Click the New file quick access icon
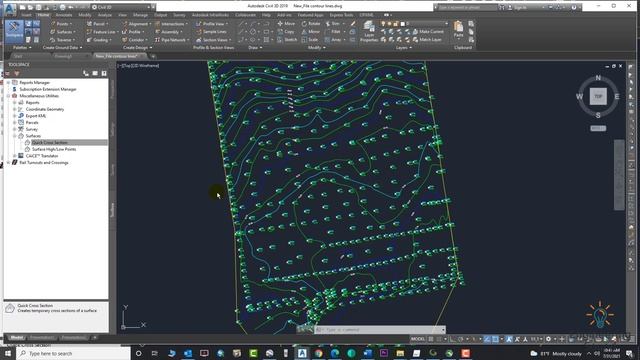The width and height of the screenshot is (640, 360). coord(22,7)
